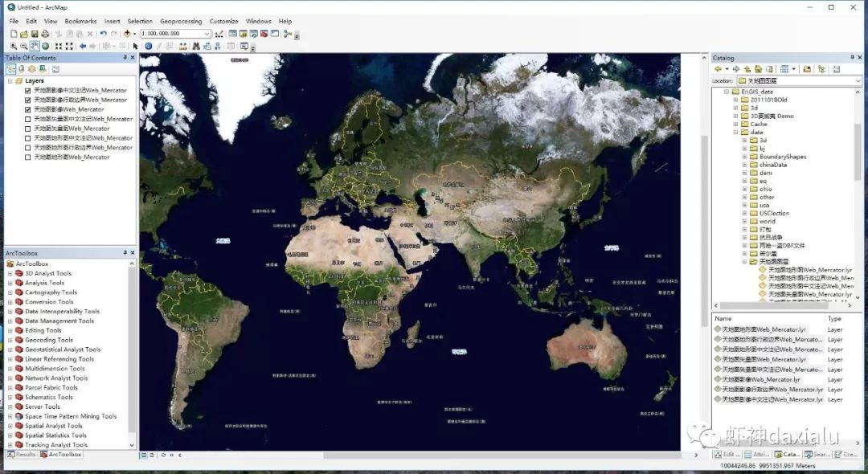
Task: Create a new map document
Action: pyautogui.click(x=14, y=34)
